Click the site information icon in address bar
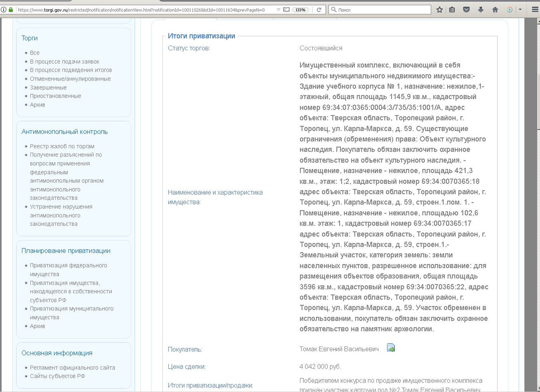Image resolution: width=540 pixels, height=392 pixels. [x=4, y=9]
